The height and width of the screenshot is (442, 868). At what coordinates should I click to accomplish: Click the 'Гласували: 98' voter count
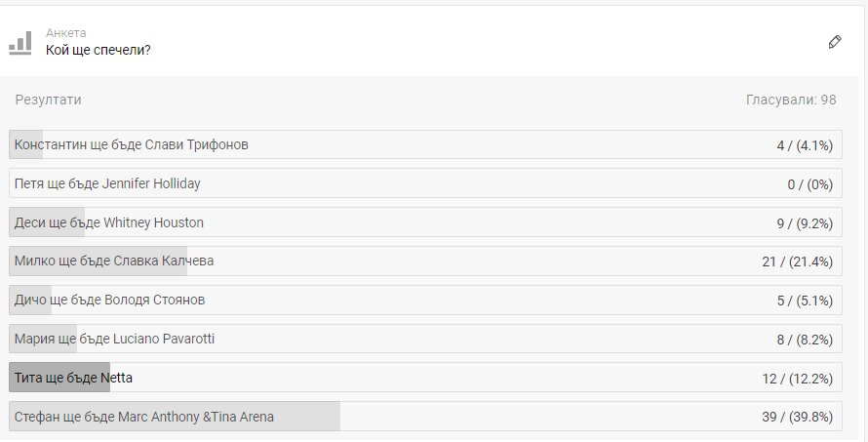(x=791, y=100)
